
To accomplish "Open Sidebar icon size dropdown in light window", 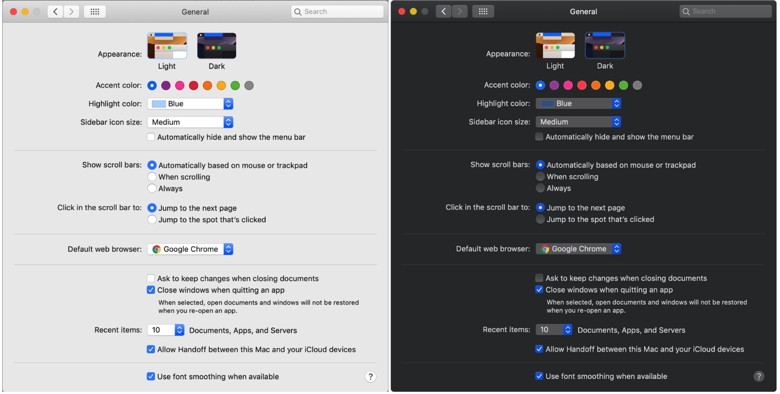I will point(190,122).
